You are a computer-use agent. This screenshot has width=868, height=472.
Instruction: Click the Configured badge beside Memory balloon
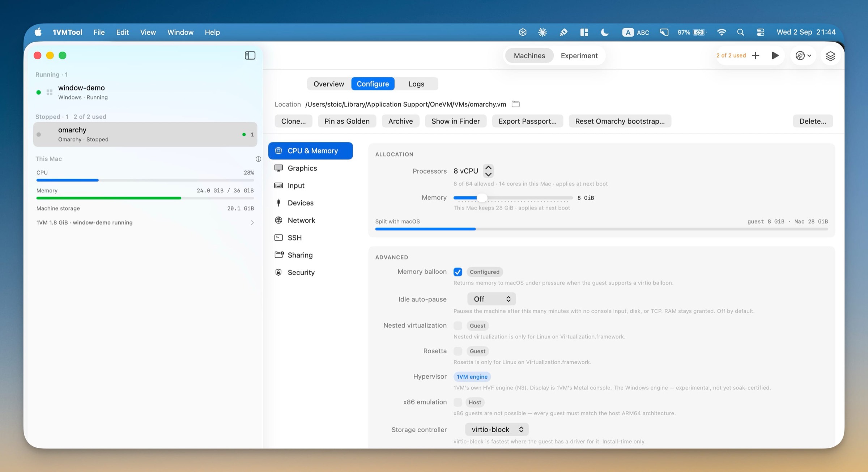(485, 272)
